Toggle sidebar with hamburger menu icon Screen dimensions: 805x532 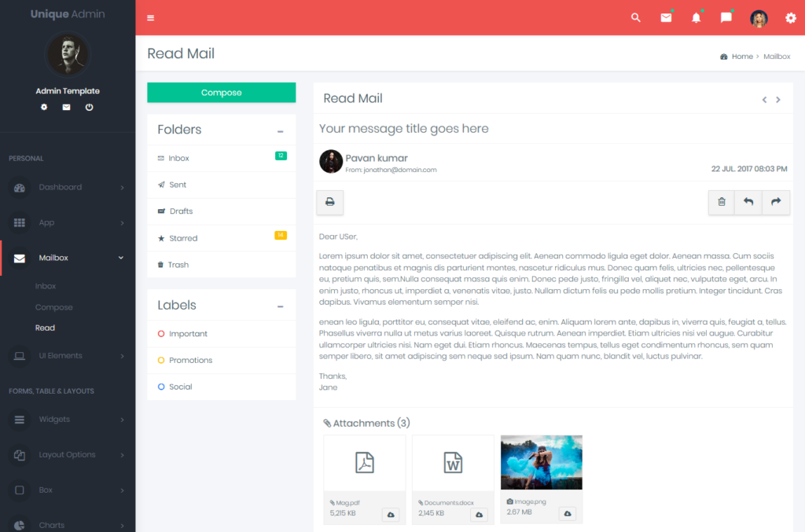pyautogui.click(x=151, y=18)
